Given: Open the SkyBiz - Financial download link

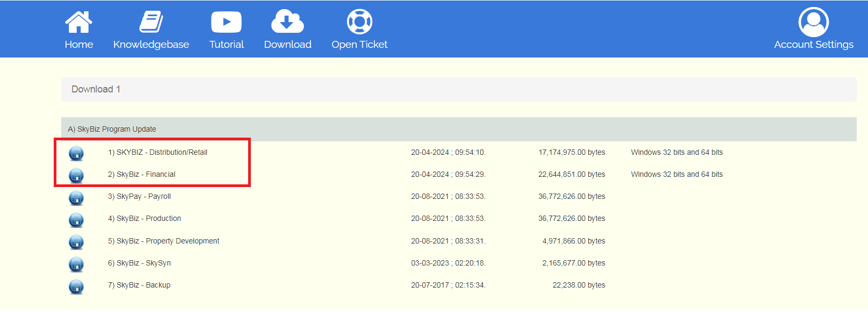Looking at the screenshot, I should (142, 174).
